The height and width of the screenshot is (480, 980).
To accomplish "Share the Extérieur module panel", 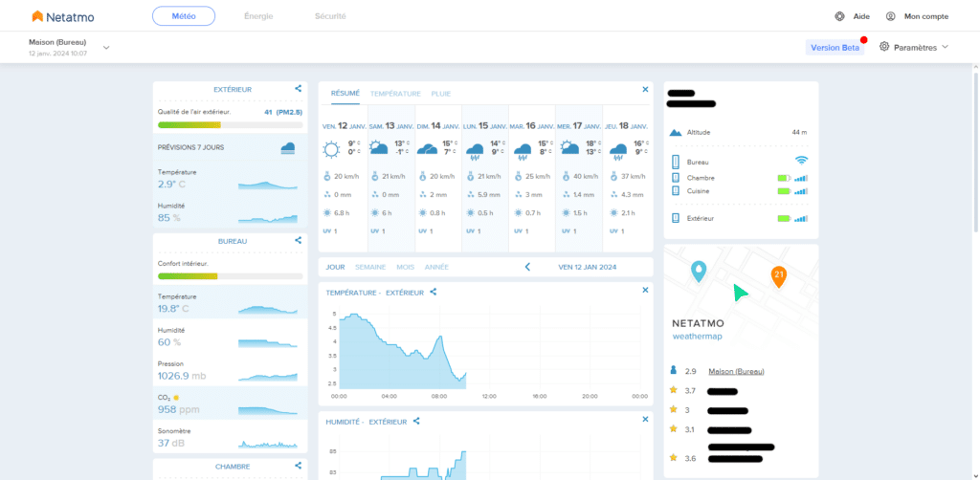I will [x=299, y=89].
